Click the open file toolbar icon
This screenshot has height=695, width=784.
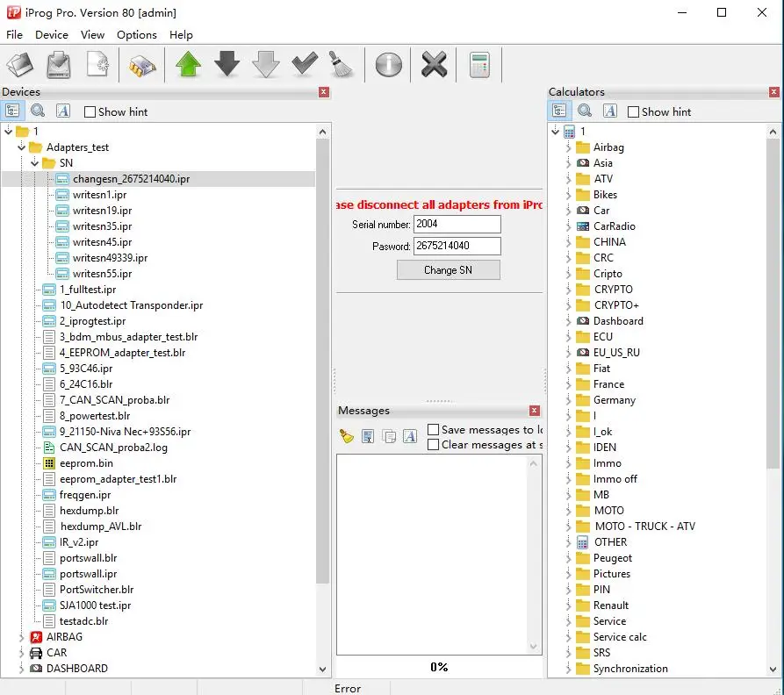[19, 64]
